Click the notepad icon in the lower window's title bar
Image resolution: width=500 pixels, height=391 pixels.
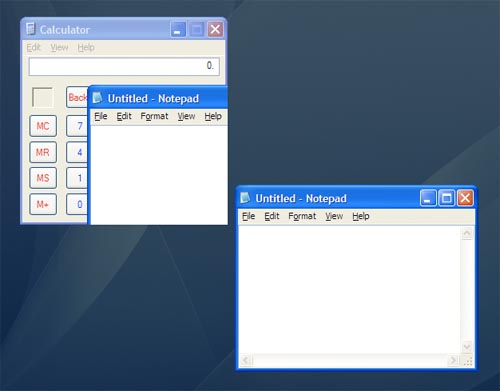(245, 198)
